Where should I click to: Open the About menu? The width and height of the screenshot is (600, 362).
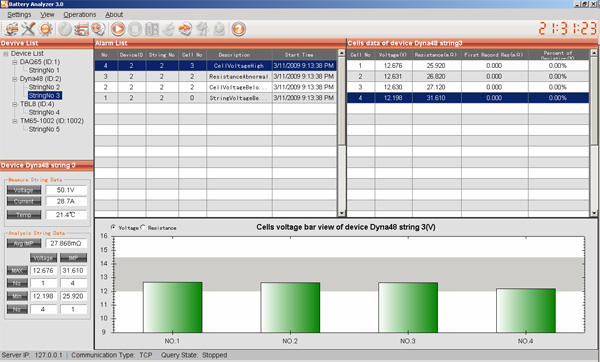point(114,15)
